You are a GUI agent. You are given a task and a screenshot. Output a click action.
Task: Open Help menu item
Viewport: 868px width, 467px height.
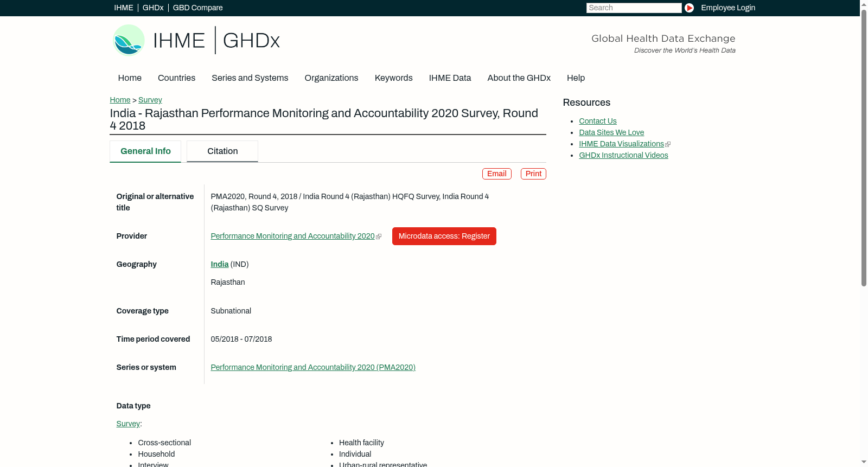[576, 78]
